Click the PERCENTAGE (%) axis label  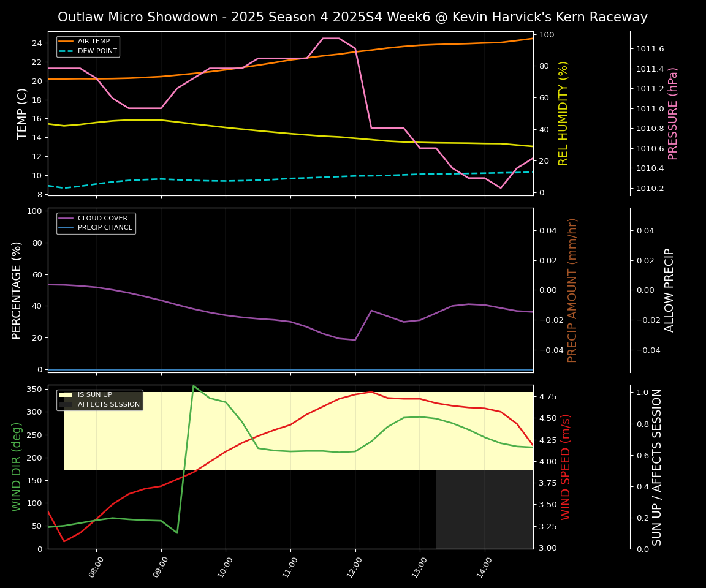click(17, 290)
